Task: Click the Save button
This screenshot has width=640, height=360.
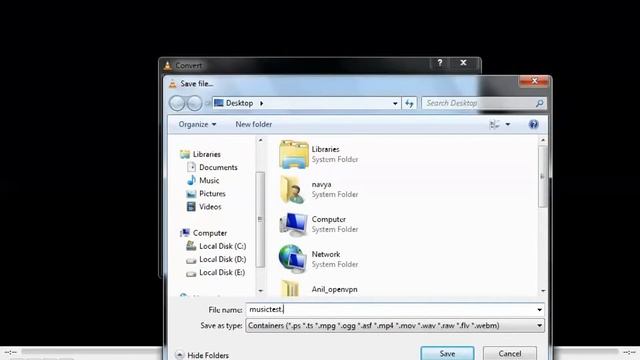Action: coord(447,353)
